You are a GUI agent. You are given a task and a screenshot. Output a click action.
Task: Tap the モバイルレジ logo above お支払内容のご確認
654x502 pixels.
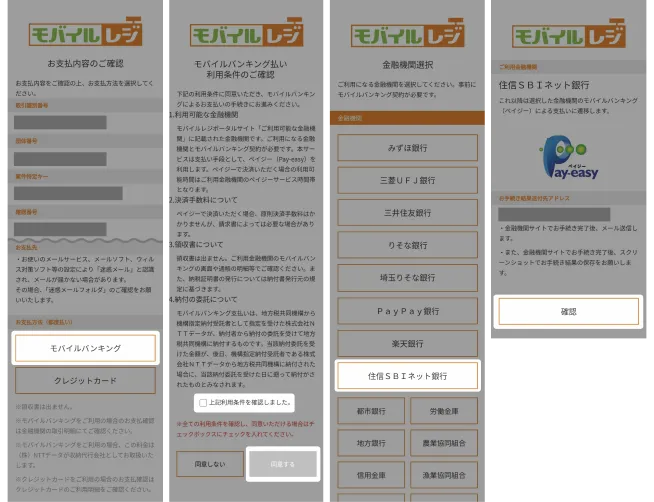[x=86, y=32]
